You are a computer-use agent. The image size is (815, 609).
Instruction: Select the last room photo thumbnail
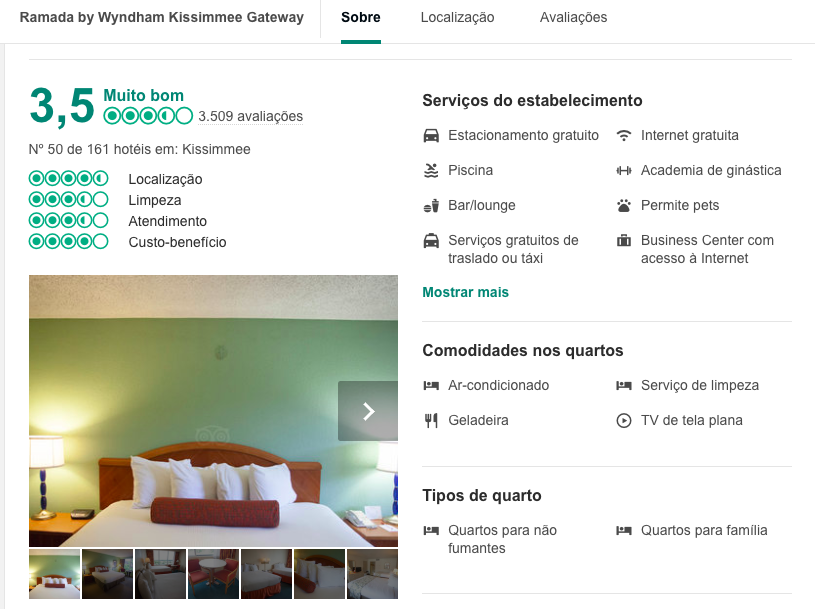tap(371, 573)
